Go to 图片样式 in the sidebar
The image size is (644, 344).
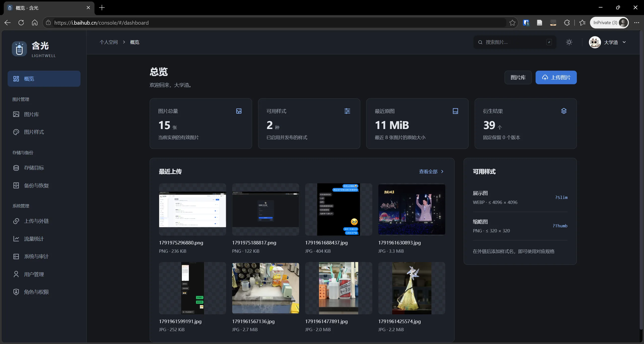tap(44, 132)
